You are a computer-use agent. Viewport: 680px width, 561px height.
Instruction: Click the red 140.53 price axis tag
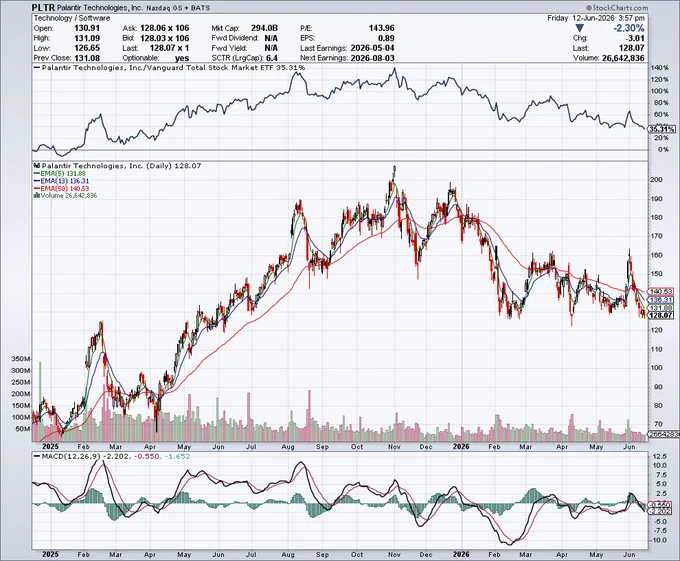(x=661, y=292)
